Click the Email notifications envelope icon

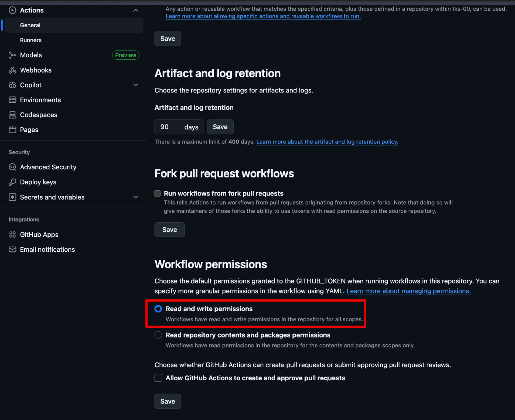[x=13, y=250]
